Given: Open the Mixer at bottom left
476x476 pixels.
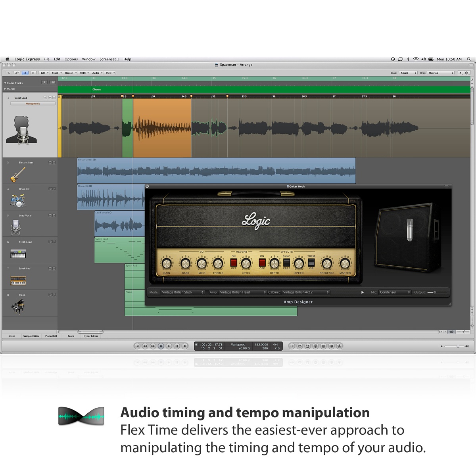Looking at the screenshot, I should 12,336.
